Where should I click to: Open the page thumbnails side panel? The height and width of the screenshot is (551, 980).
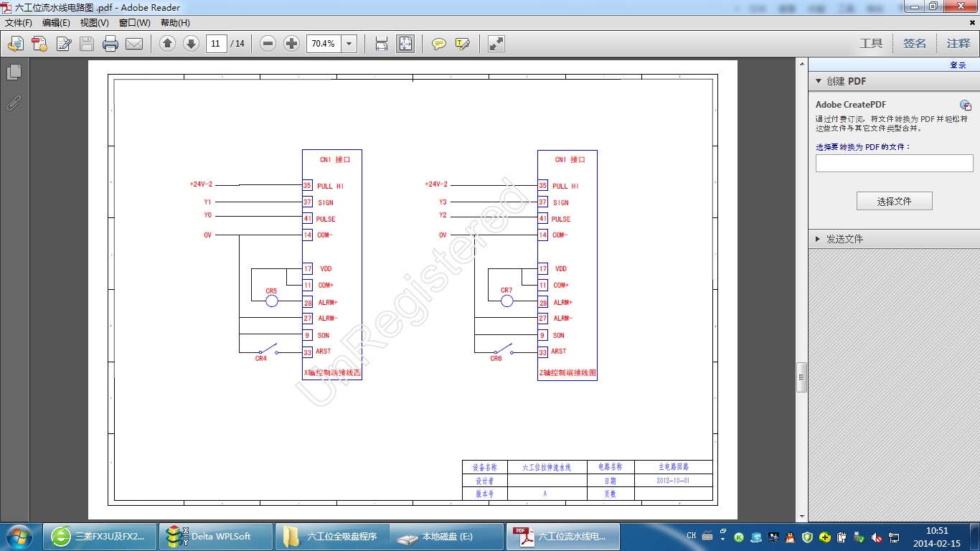(14, 72)
